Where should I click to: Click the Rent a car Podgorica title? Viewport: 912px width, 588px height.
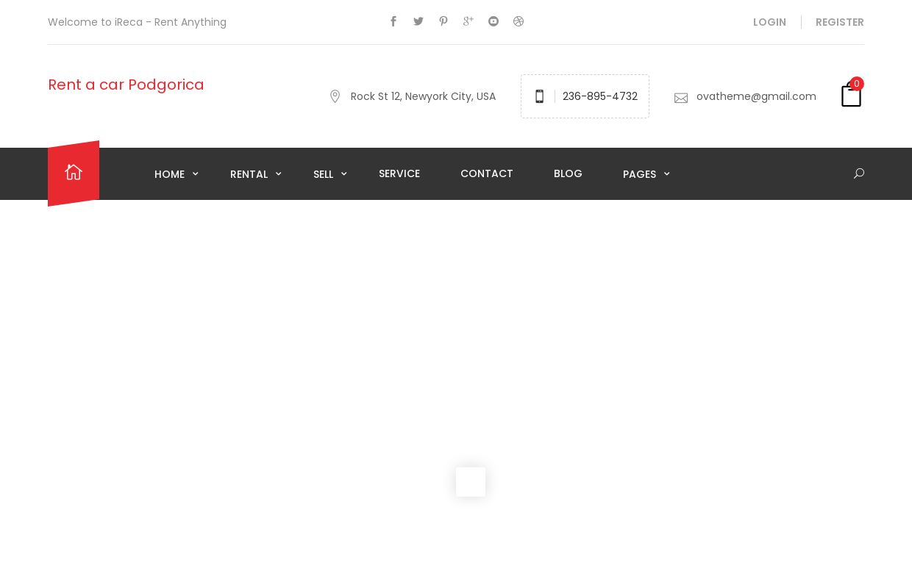126,85
